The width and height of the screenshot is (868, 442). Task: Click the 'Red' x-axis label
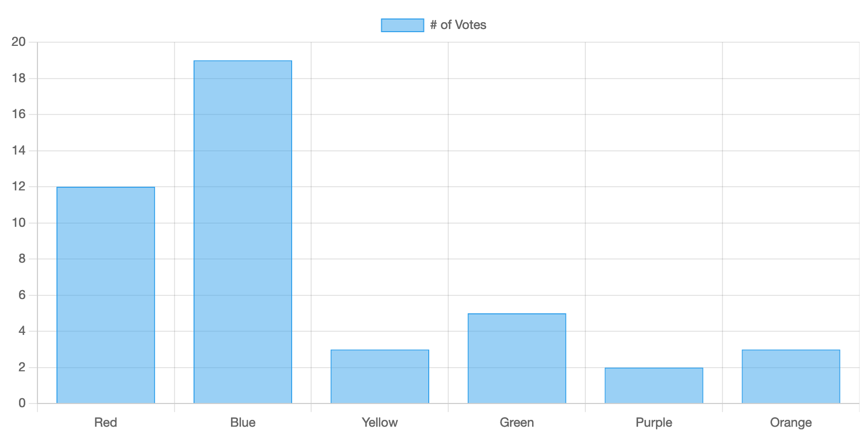pos(105,422)
